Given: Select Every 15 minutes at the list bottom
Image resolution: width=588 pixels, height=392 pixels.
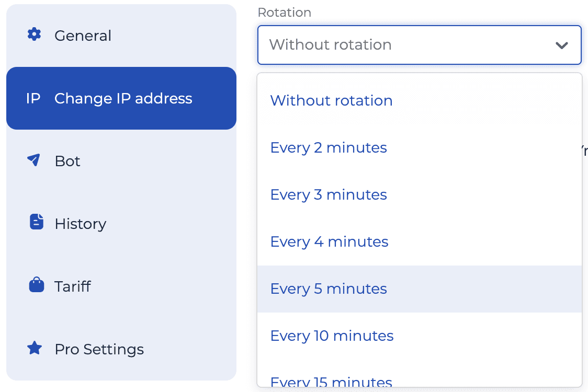Looking at the screenshot, I should pos(331,382).
